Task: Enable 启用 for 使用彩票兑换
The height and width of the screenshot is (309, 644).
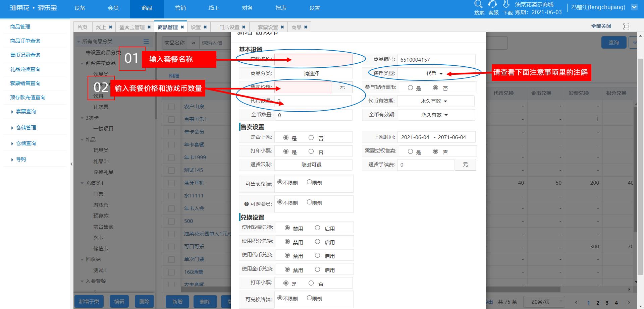Action: 317,228
